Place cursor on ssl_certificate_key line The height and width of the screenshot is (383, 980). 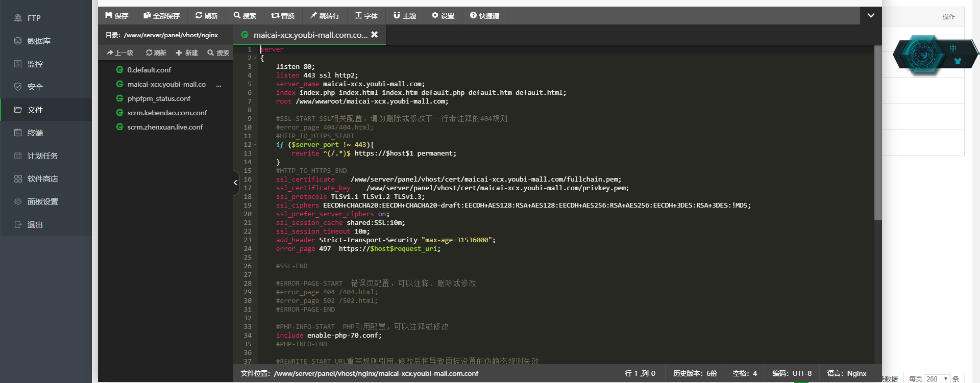click(x=452, y=188)
